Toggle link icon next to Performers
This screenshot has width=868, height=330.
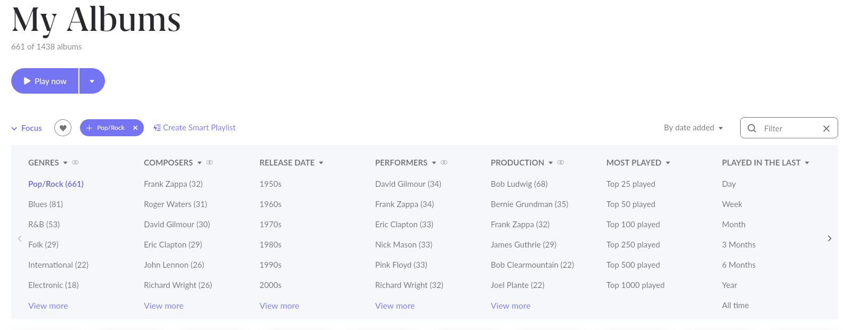point(444,162)
